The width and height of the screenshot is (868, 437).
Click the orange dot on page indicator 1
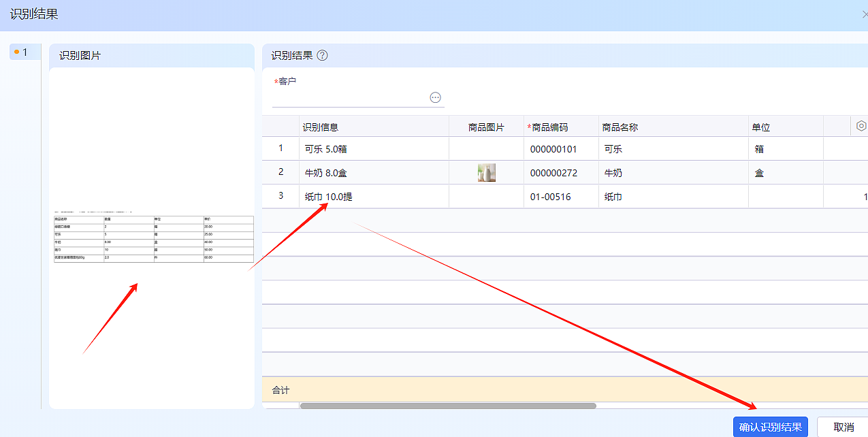tap(16, 51)
